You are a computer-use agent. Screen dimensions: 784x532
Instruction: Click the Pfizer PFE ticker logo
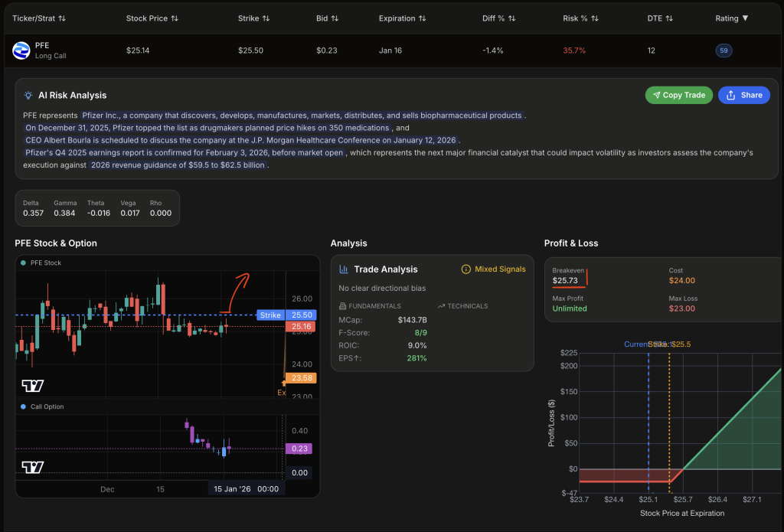21,51
